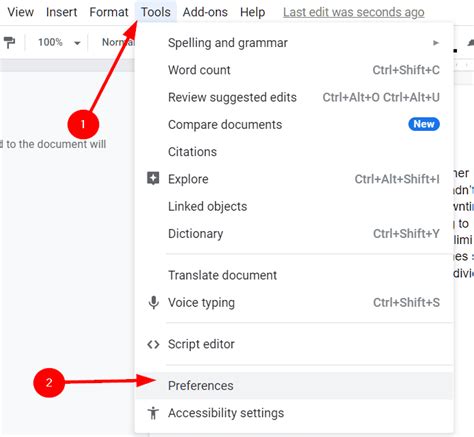Screen dimensions: 474x437
Task: Open the Normal text style dropdown
Action: pos(117,43)
